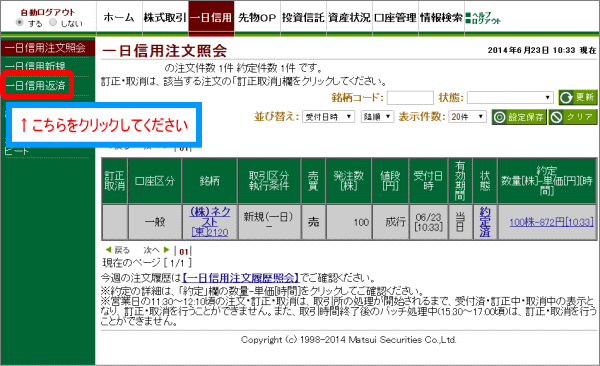Open the 降順 order dropdown
This screenshot has width=600, height=366.
point(377,117)
